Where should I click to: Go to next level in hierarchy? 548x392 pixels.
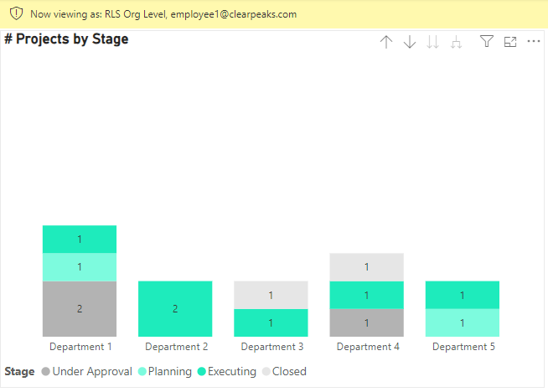[x=432, y=42]
